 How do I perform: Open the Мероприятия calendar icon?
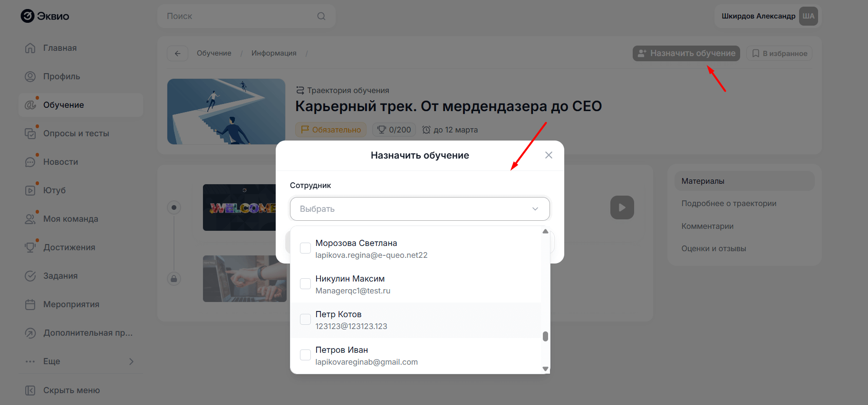click(30, 304)
